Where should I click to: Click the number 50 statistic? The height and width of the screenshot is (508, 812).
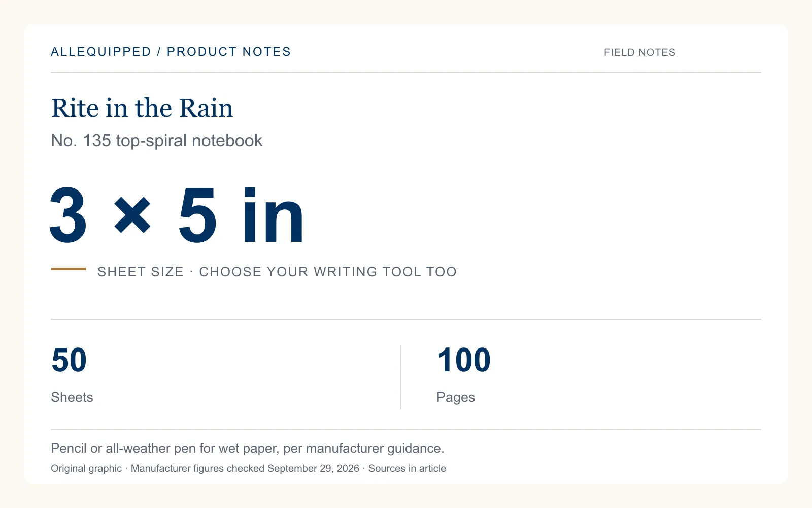69,360
